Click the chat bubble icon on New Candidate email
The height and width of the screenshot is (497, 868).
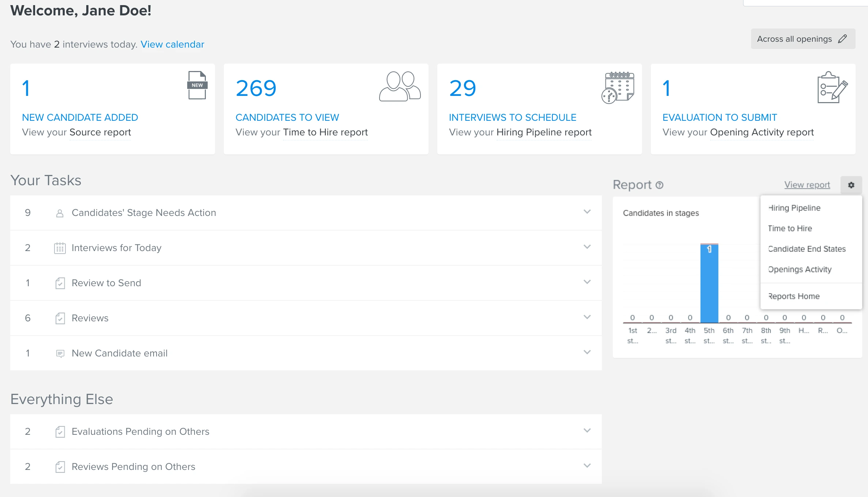click(60, 353)
